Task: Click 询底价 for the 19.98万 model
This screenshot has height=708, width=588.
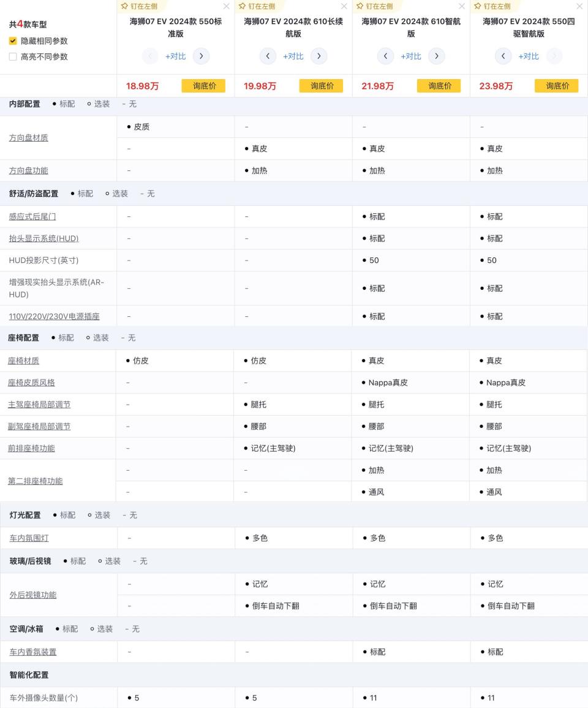Action: click(322, 86)
